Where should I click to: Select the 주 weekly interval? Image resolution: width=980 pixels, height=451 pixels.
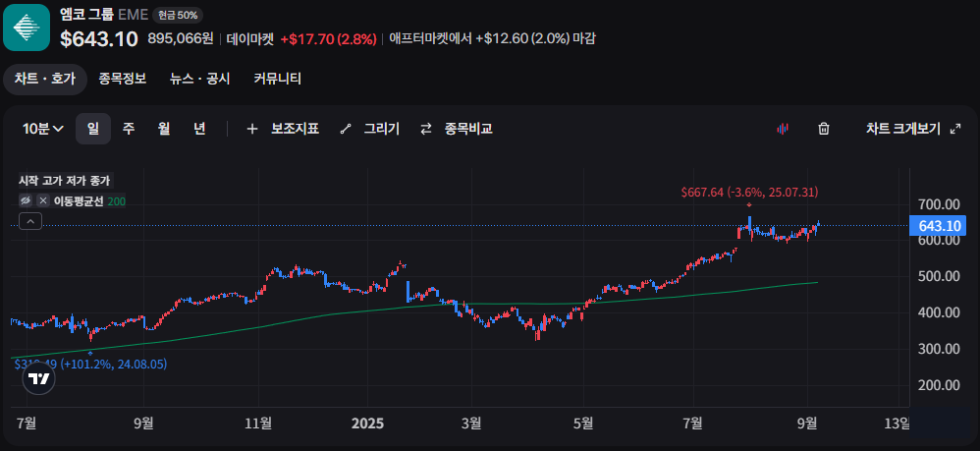tap(129, 129)
